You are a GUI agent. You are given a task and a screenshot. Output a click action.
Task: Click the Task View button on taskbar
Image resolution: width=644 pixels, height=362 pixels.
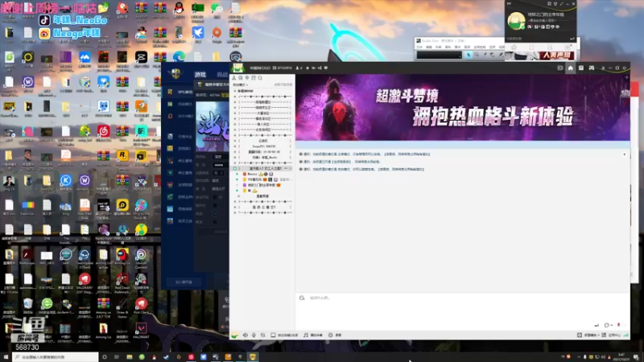[117, 357]
